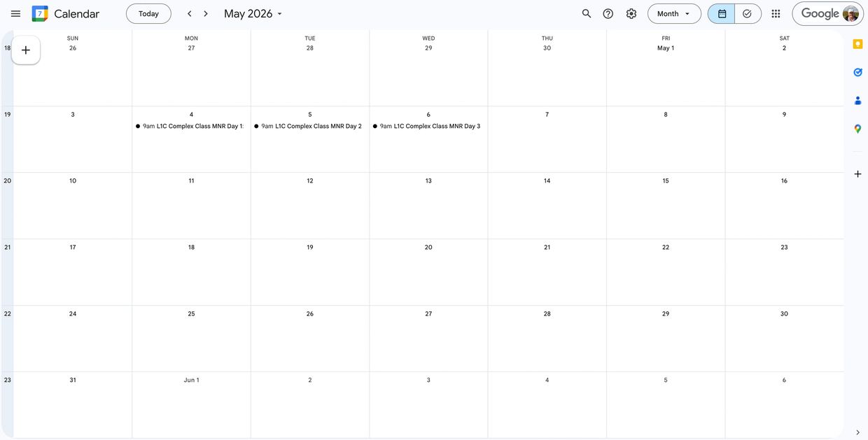
Task: Go to previous month arrow
Action: coord(189,14)
